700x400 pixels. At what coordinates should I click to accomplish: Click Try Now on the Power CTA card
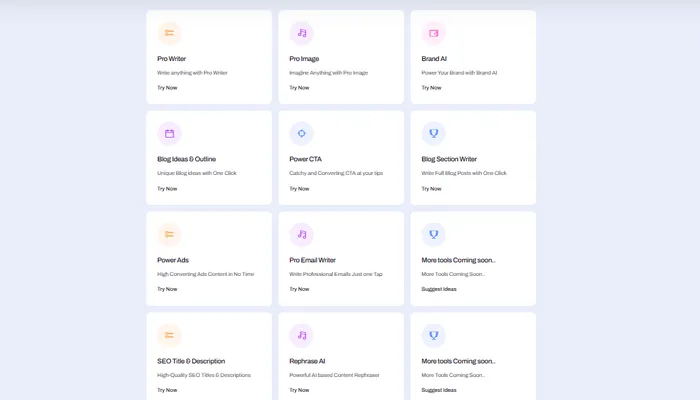(299, 188)
